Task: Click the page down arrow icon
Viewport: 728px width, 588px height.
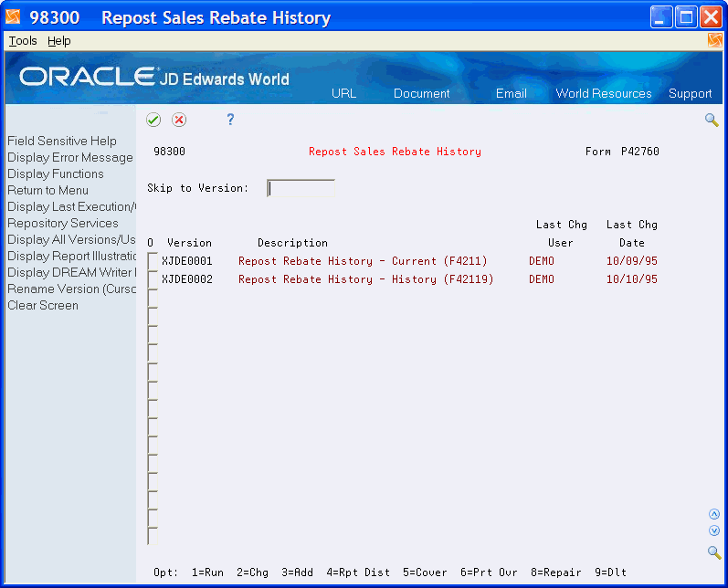Action: pos(714,530)
